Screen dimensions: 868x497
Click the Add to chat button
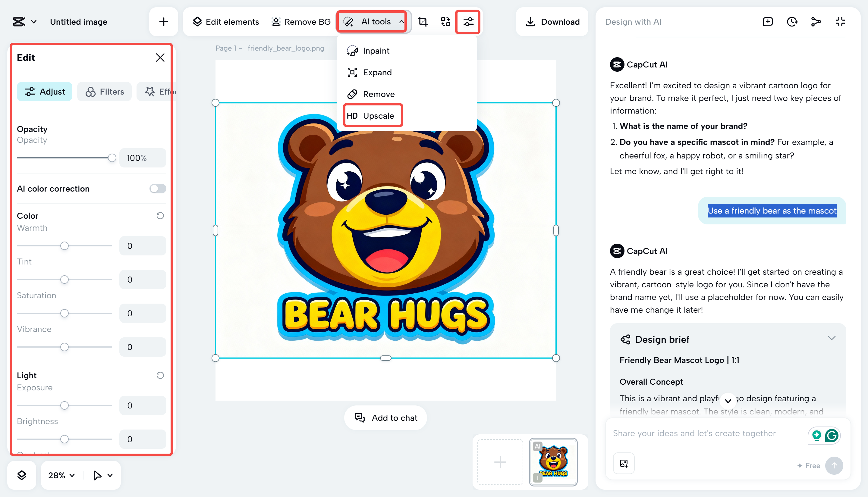[386, 418]
